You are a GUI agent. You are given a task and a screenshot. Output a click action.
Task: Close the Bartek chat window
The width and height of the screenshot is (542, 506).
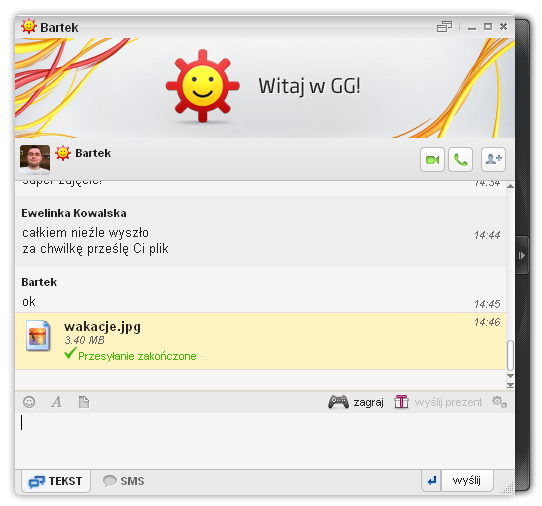click(x=503, y=27)
